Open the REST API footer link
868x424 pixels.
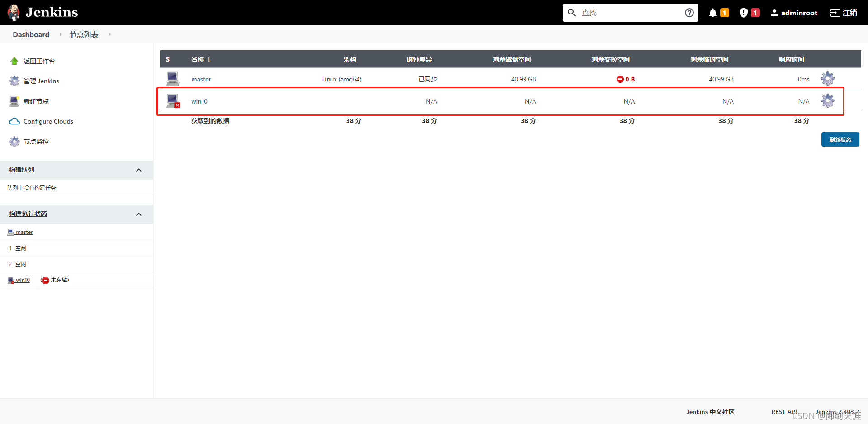(x=784, y=412)
